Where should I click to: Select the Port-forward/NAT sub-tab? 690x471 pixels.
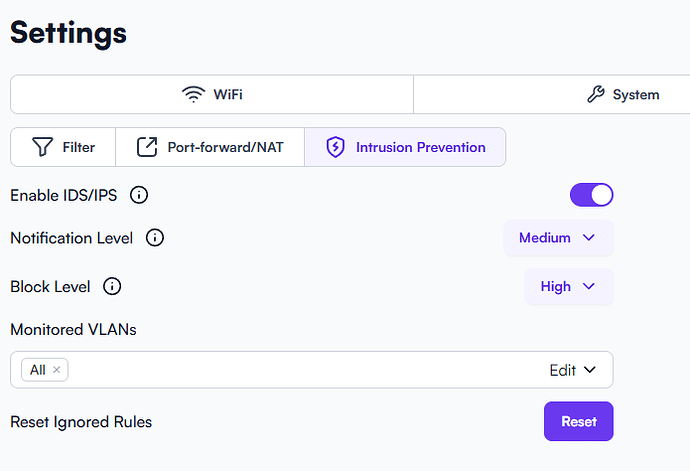tap(210, 147)
